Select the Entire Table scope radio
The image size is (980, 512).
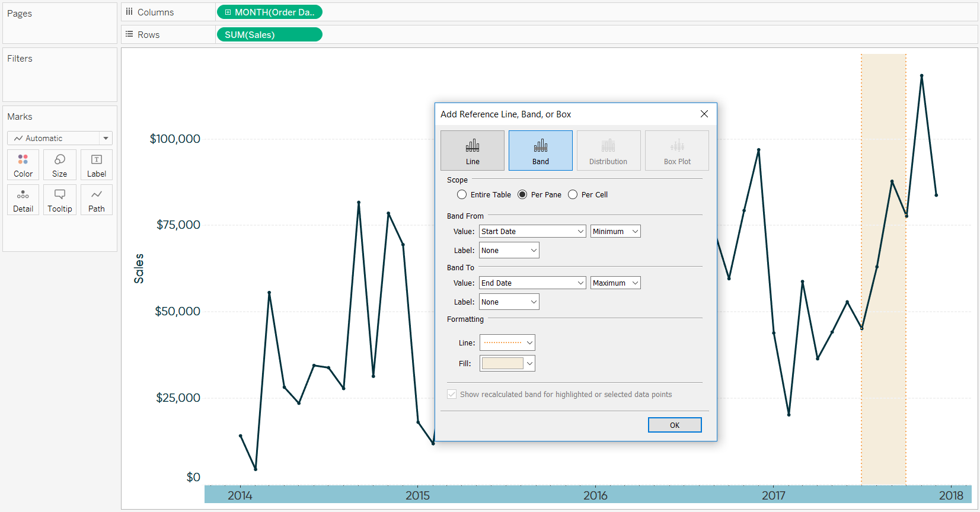click(462, 194)
